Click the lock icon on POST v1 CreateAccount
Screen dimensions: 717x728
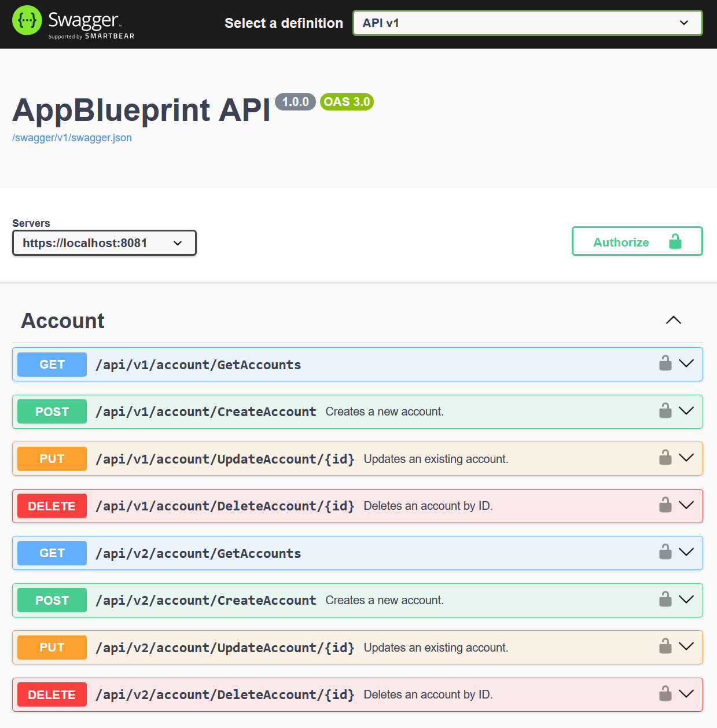(665, 411)
